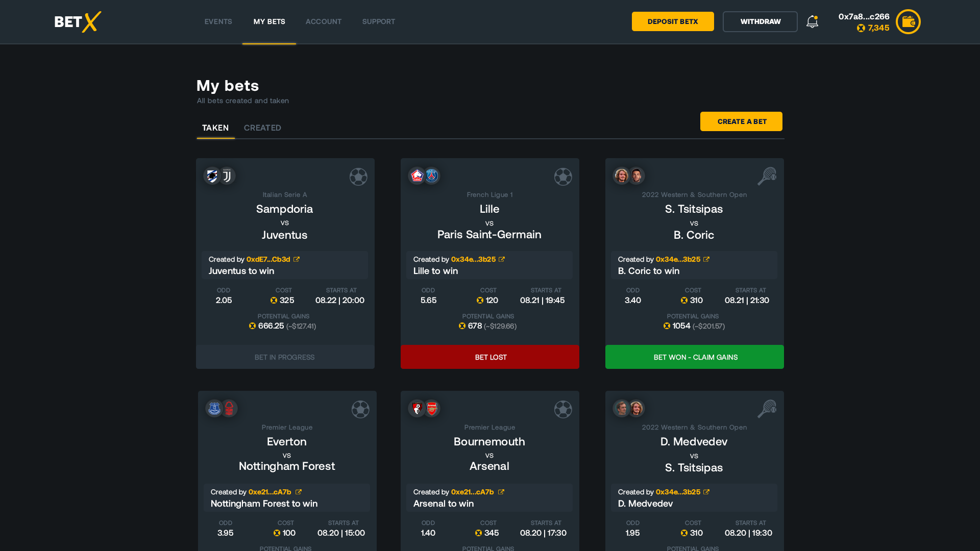The height and width of the screenshot is (551, 980).
Task: Click the notification bell icon
Action: pyautogui.click(x=812, y=21)
